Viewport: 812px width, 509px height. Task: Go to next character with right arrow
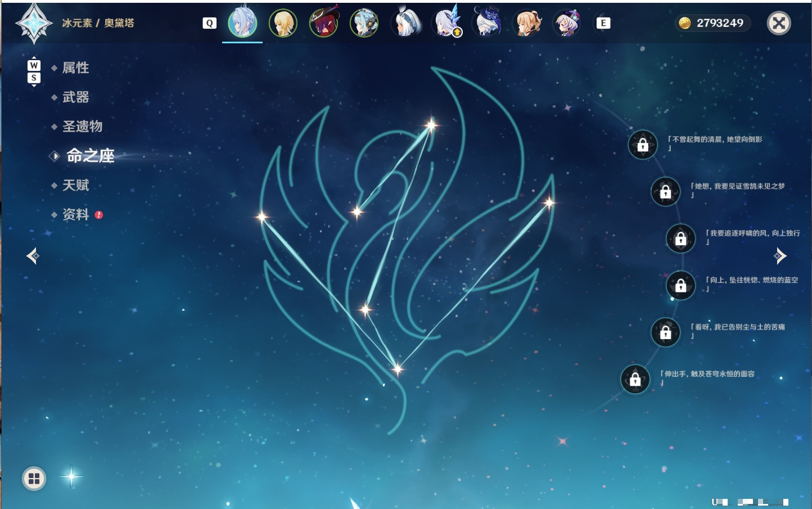780,256
